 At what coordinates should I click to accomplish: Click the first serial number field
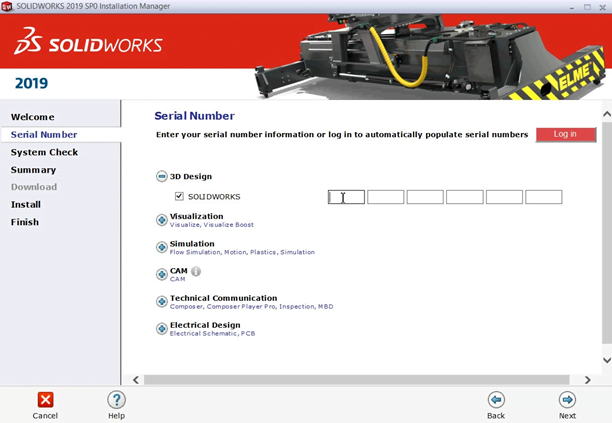click(346, 197)
